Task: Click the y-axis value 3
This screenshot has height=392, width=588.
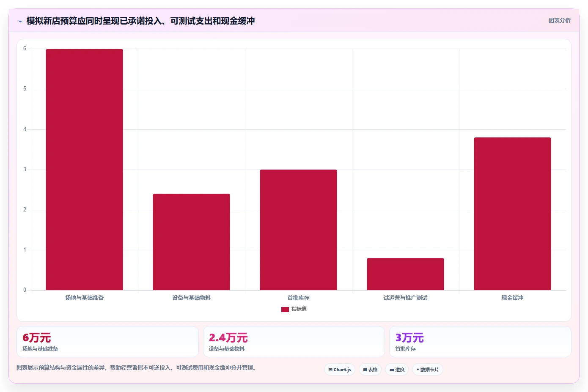Action: click(x=25, y=170)
